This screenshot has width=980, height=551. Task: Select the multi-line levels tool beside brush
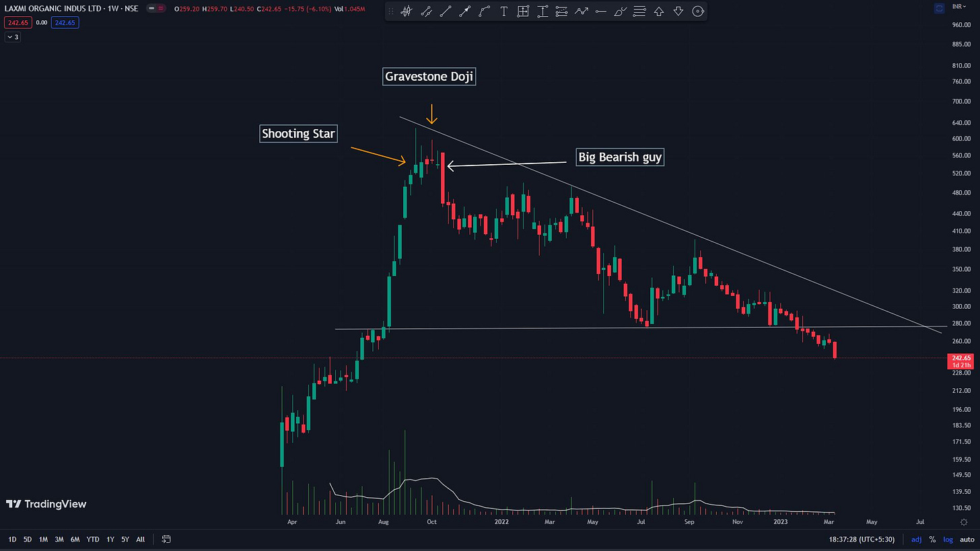[x=640, y=11]
